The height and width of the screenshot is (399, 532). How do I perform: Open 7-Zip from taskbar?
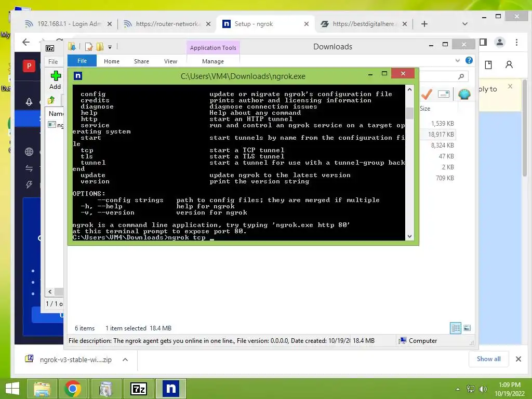(139, 389)
